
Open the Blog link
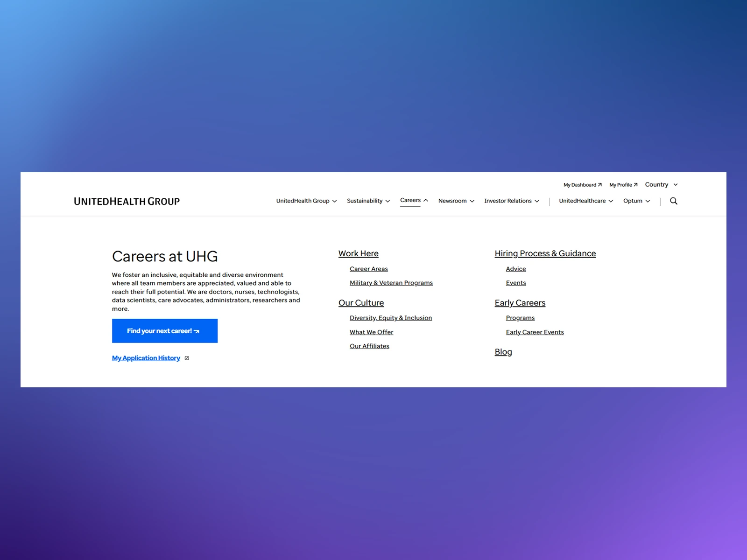click(x=503, y=352)
